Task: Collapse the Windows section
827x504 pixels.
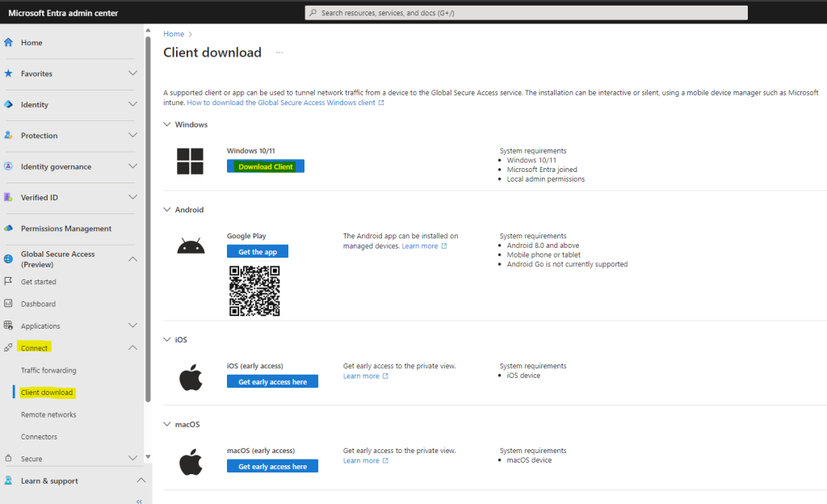Action: coord(167,124)
